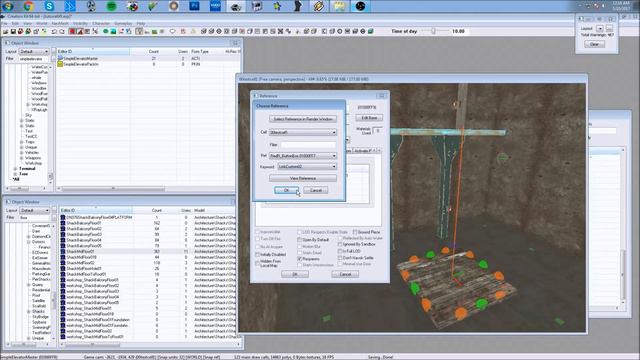640x360 pixels.
Task: Open the Character menu
Action: click(x=101, y=24)
